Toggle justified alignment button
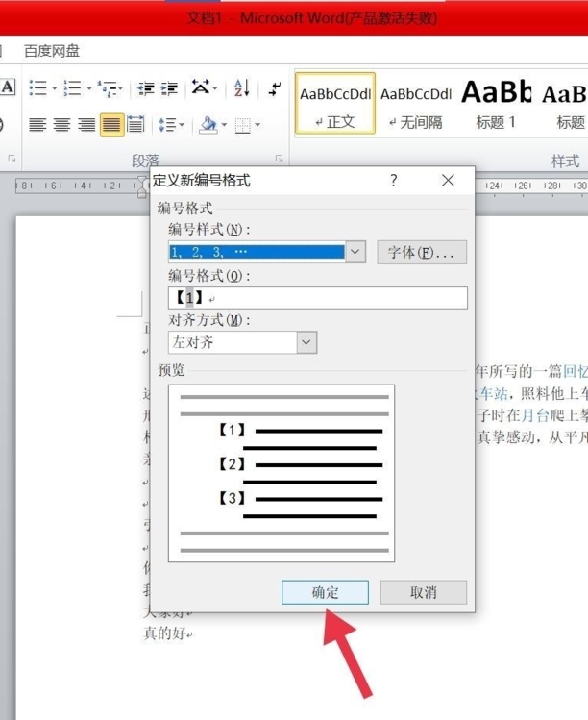 point(111,125)
